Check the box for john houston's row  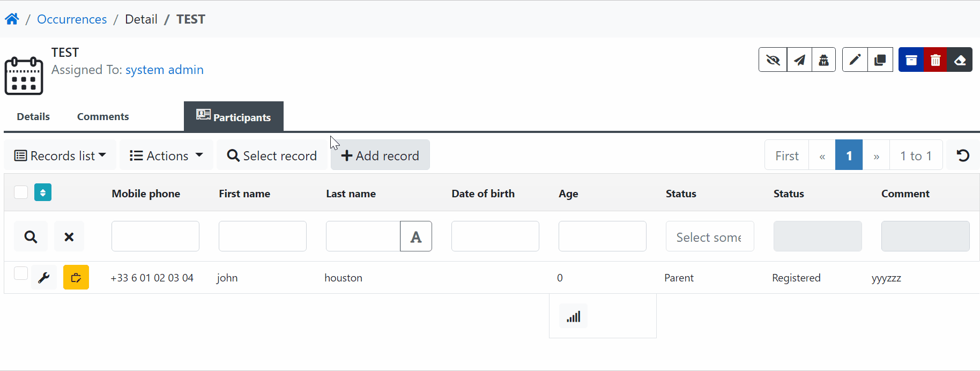(21, 273)
